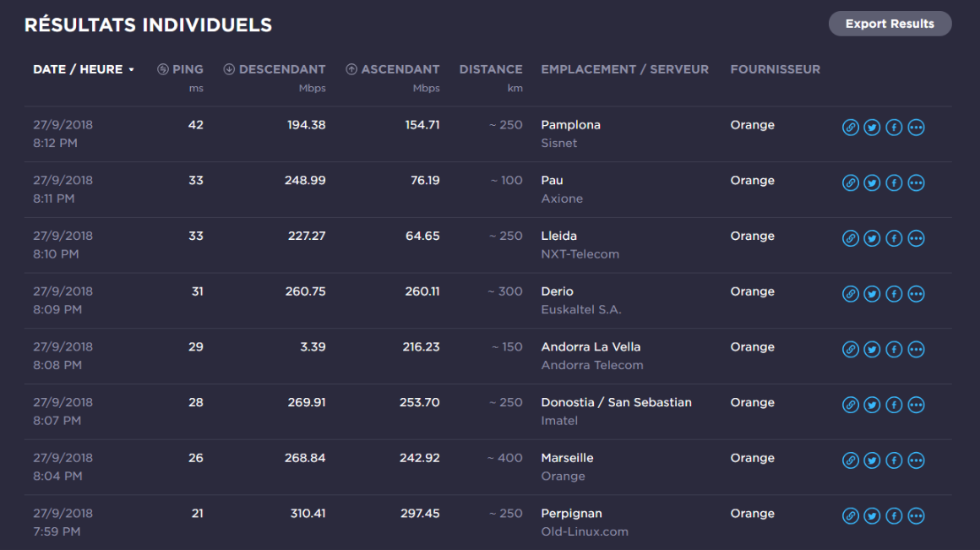Click the Export Results button
The height and width of the screenshot is (550, 980).
pos(890,24)
